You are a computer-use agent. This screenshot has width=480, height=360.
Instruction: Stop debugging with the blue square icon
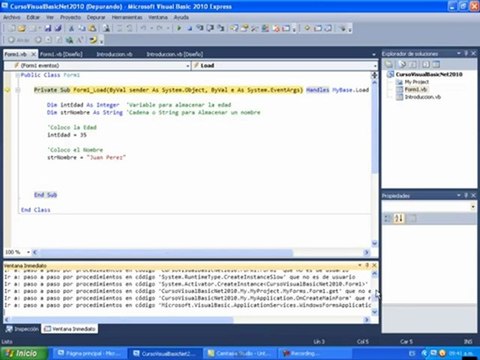point(190,29)
